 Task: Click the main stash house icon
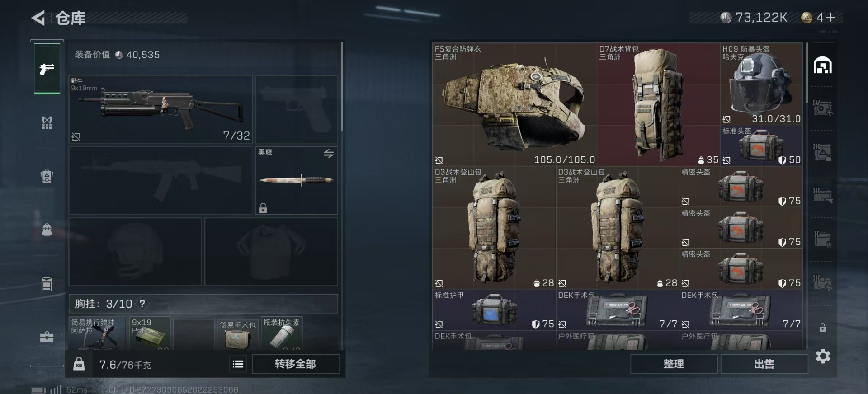point(823,66)
